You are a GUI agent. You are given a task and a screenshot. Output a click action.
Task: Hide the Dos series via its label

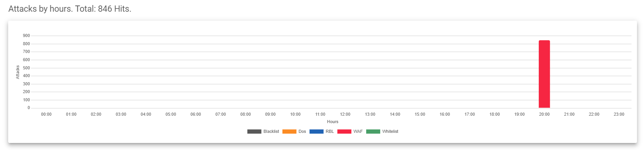pos(302,132)
